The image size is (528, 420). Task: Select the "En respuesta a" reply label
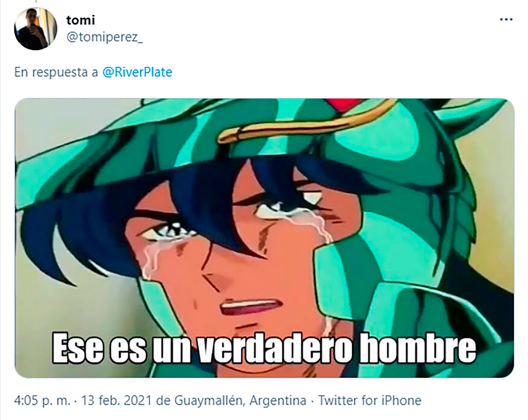[56, 73]
